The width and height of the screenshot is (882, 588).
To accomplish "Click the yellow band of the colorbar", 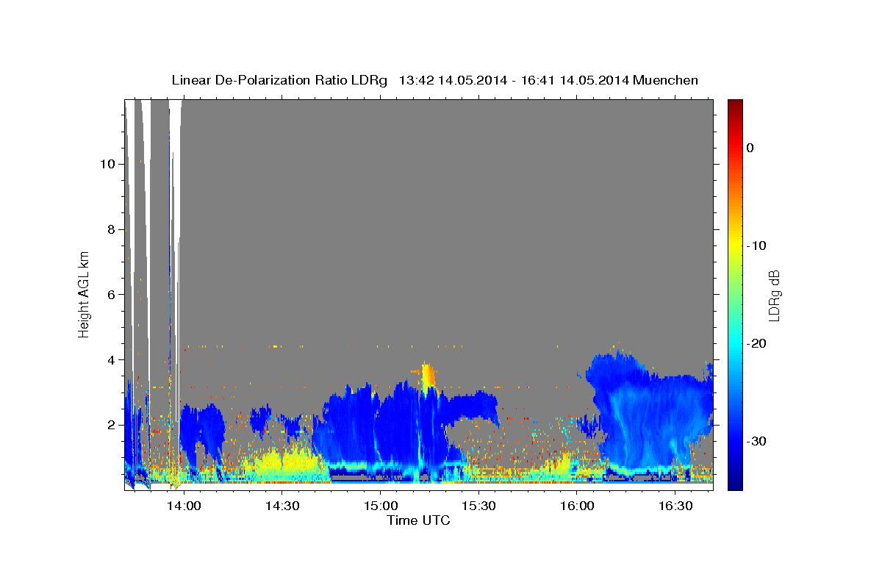I will click(735, 243).
